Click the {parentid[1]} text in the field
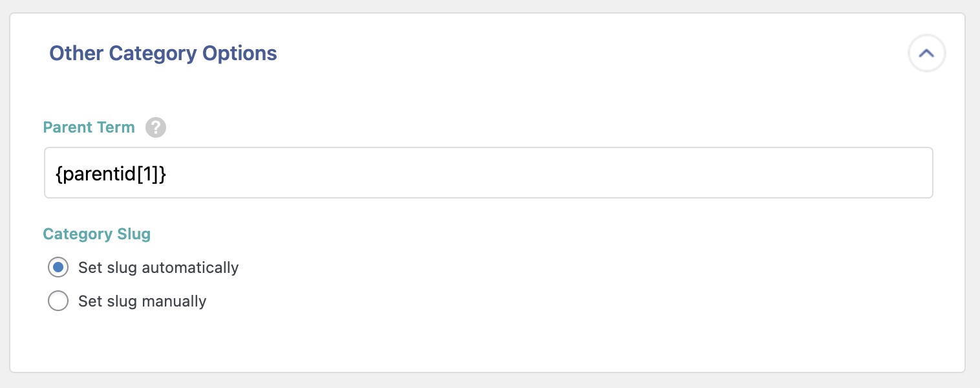This screenshot has width=980, height=388. point(110,174)
